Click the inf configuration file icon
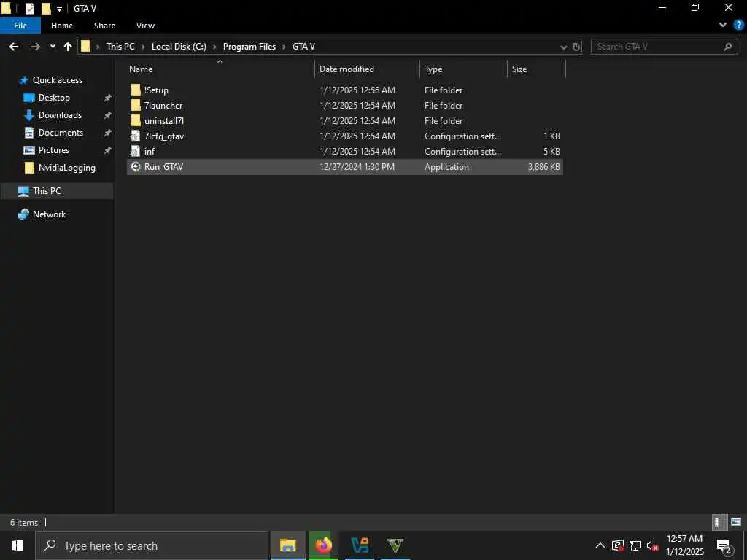This screenshot has width=747, height=560. (x=136, y=152)
